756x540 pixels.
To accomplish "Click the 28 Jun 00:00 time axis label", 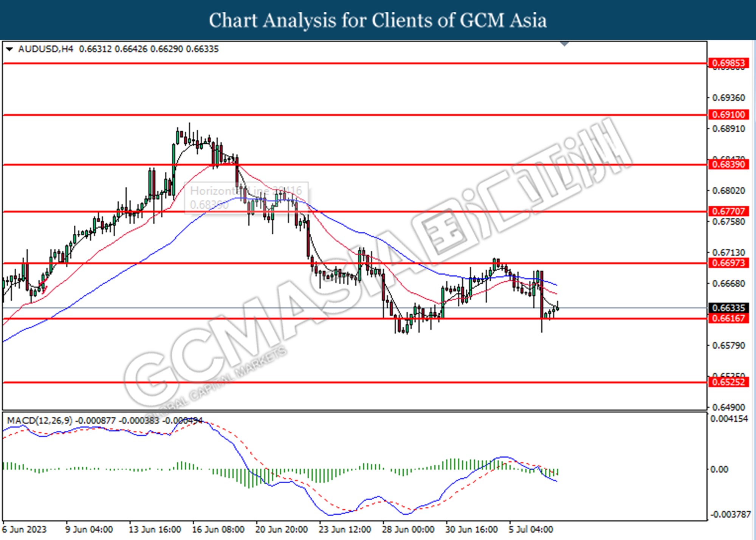I will coord(408,529).
